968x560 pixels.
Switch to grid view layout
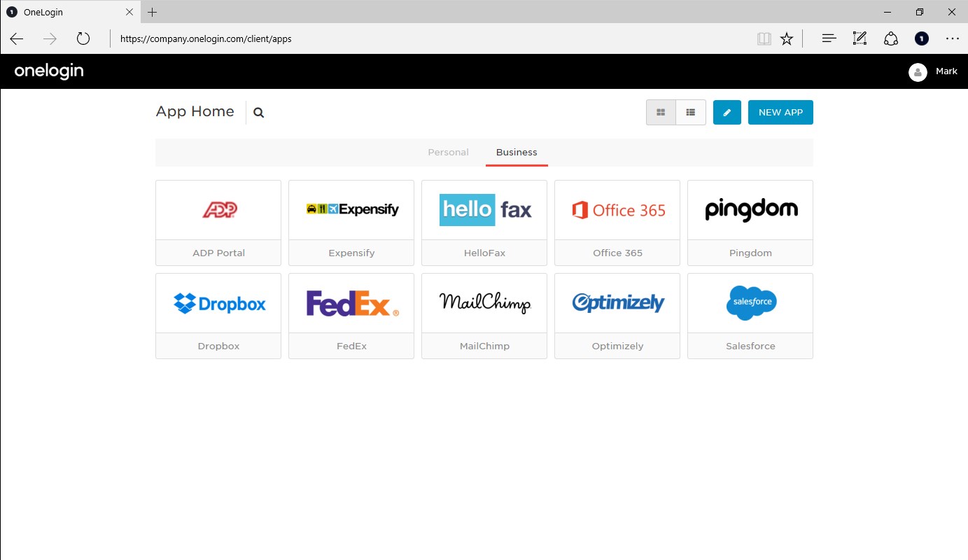pyautogui.click(x=661, y=113)
